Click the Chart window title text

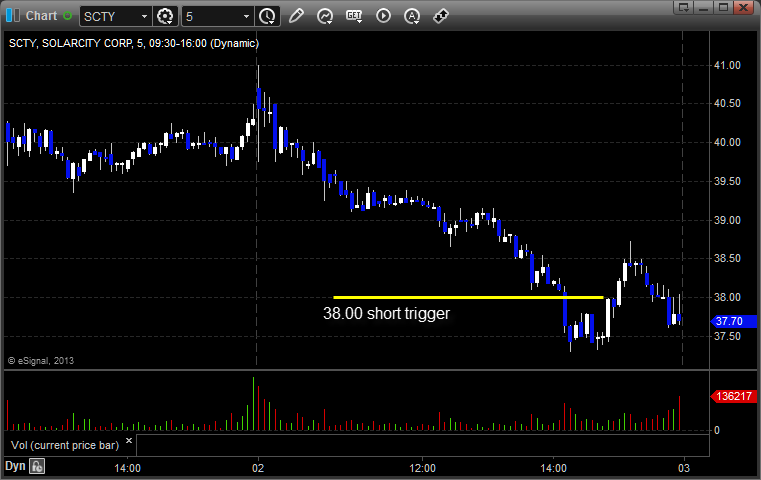coord(41,16)
